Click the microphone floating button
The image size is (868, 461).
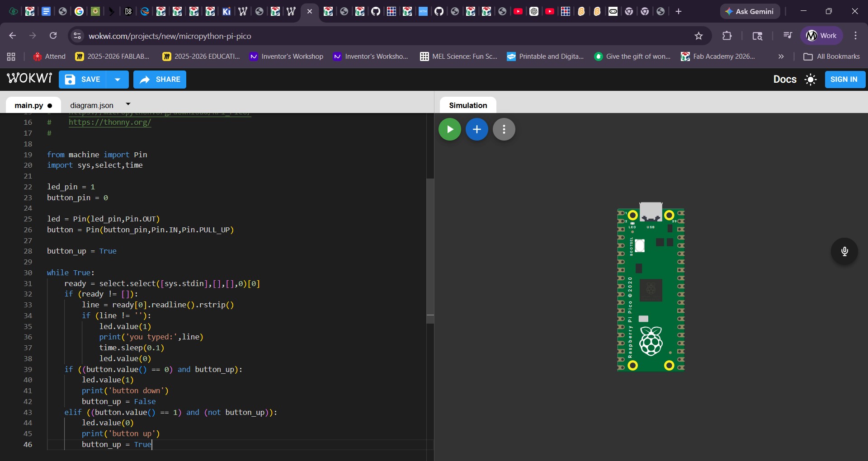(844, 251)
